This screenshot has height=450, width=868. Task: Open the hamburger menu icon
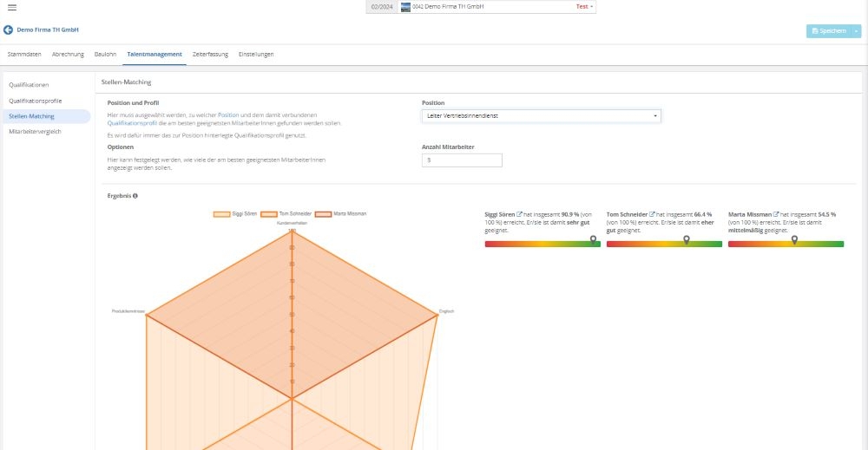click(x=11, y=7)
